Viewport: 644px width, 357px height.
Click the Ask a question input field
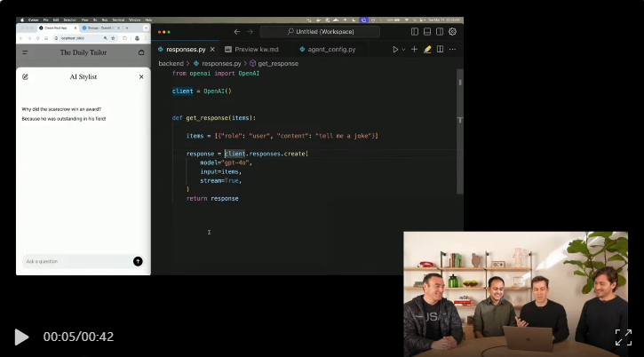pyautogui.click(x=76, y=261)
